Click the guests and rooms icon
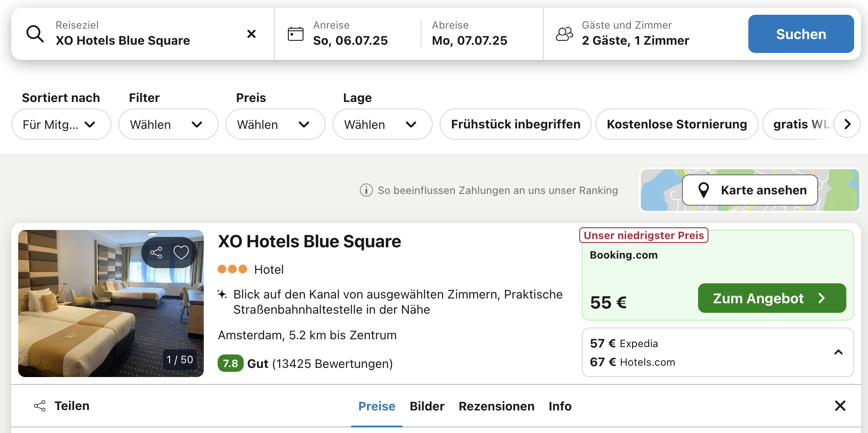Image resolution: width=868 pixels, height=433 pixels. 564,34
